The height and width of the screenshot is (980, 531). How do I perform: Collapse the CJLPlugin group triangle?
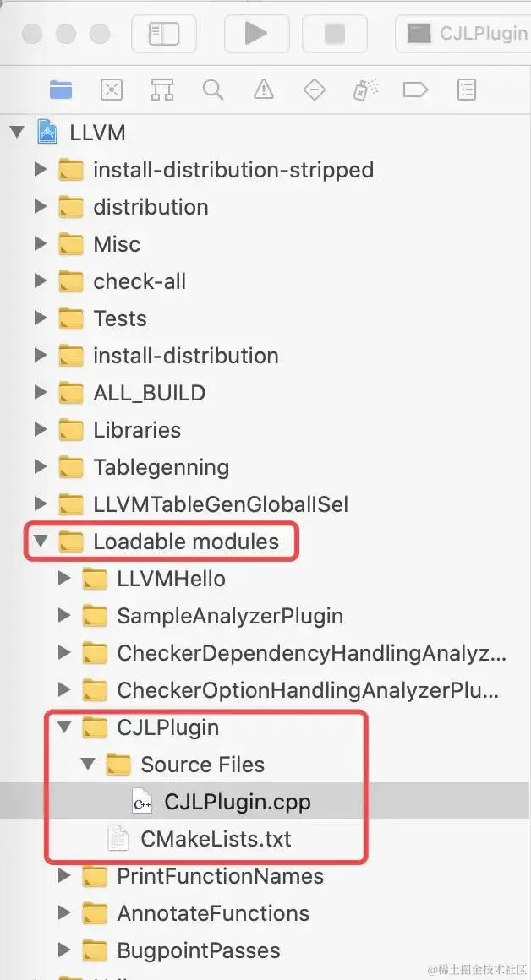[64, 727]
